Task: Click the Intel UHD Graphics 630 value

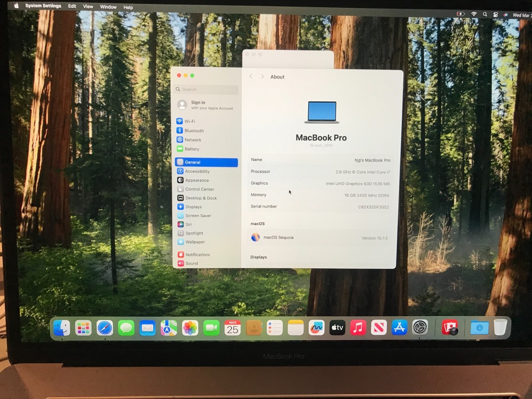Action: 358,184
